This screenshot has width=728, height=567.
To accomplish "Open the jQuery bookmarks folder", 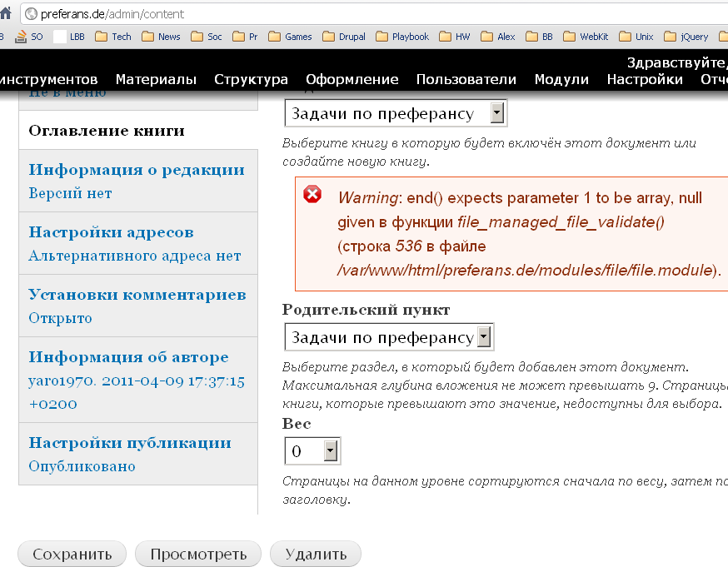I will pos(691,36).
